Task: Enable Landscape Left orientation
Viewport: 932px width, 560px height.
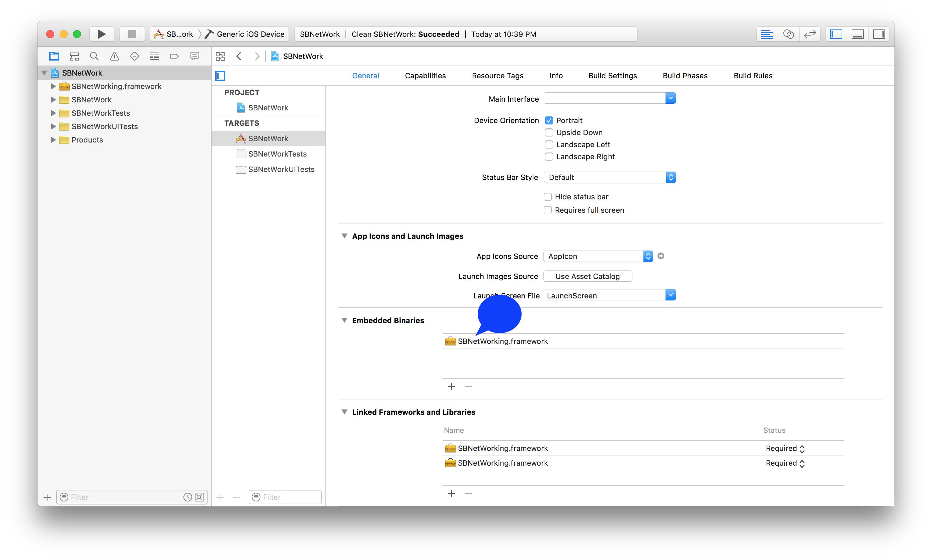Action: pyautogui.click(x=549, y=144)
